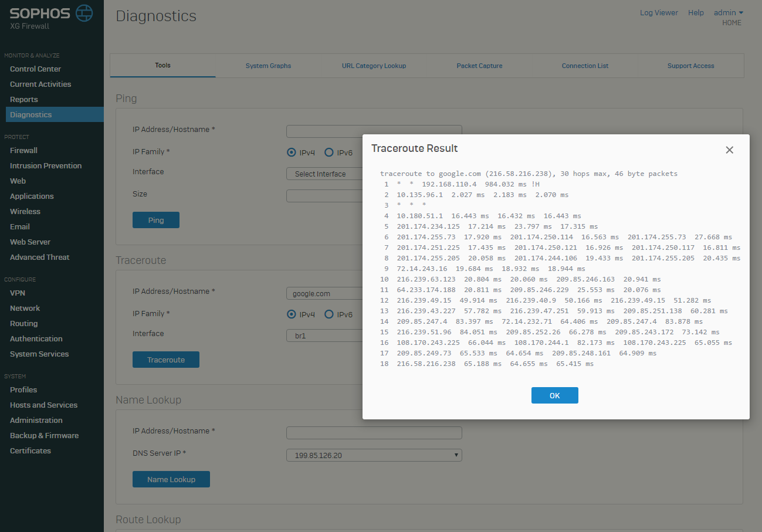Open Hosts and Services in sidebar

43,405
